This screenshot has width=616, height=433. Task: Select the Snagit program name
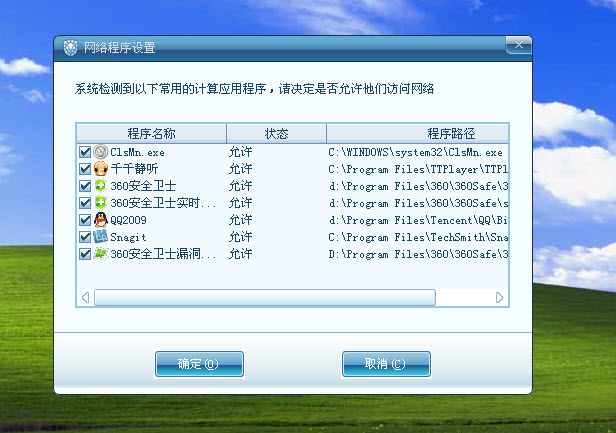(128, 237)
